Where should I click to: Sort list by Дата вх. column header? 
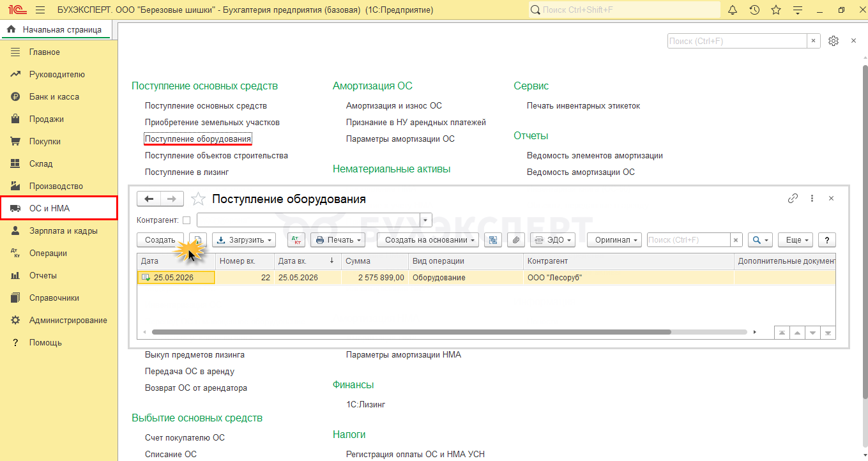[x=308, y=261]
